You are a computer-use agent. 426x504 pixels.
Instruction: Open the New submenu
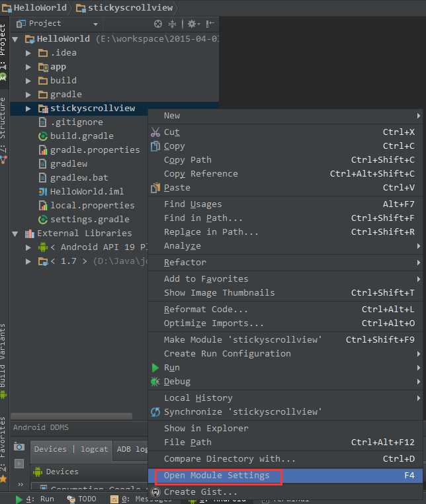pyautogui.click(x=172, y=115)
